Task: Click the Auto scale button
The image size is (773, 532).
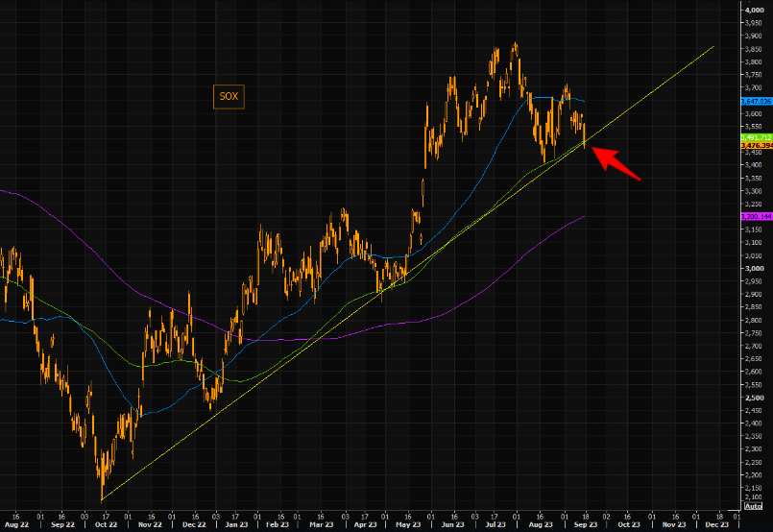Action: point(754,505)
